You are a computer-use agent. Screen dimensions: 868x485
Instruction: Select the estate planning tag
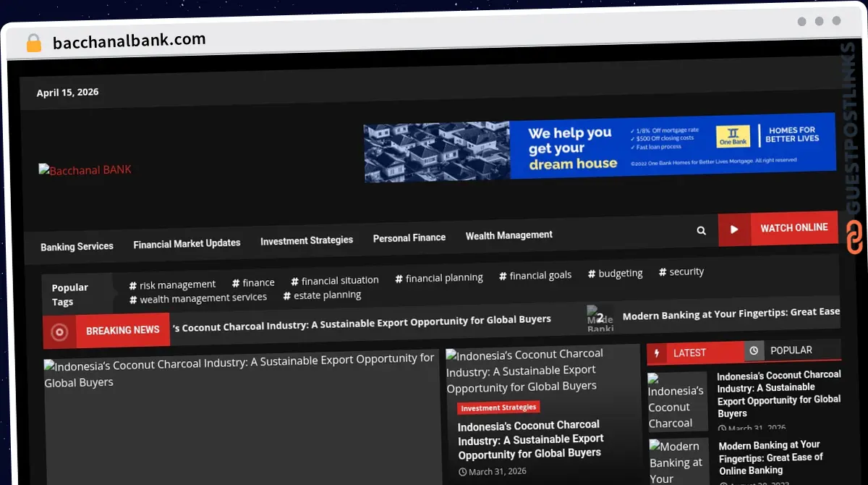point(322,295)
